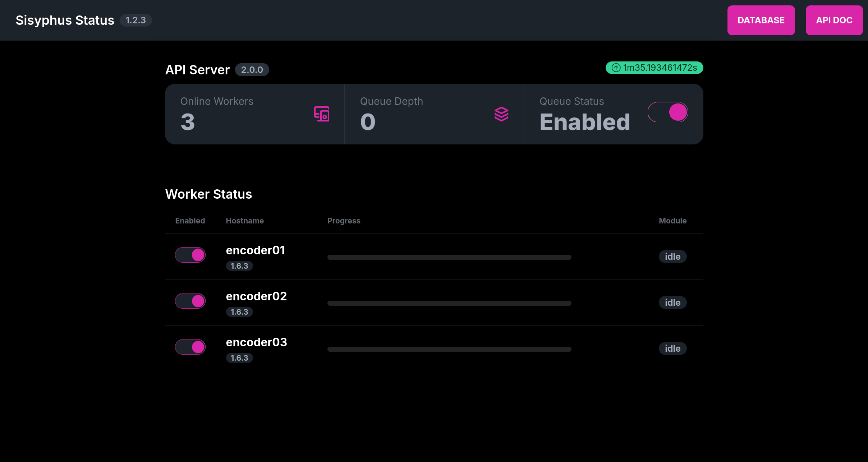
Task: Click encoder01 idle module badge
Action: pyautogui.click(x=672, y=257)
